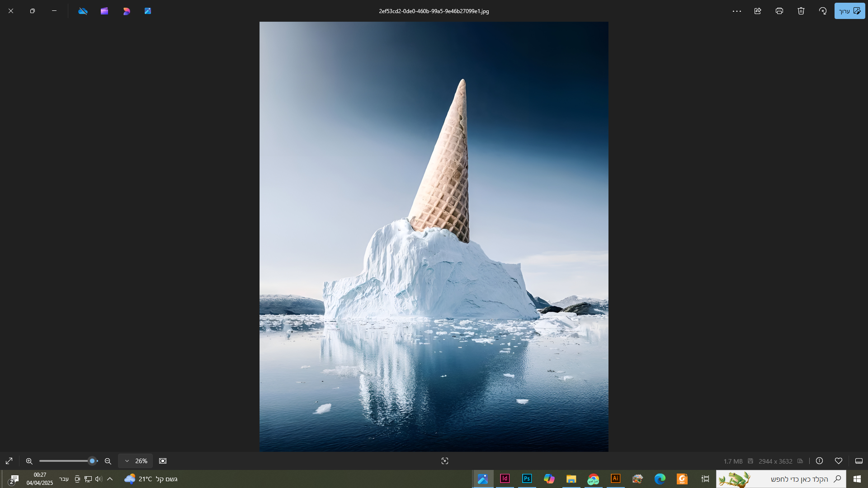
Task: Delete the photo with trash icon
Action: coord(801,11)
